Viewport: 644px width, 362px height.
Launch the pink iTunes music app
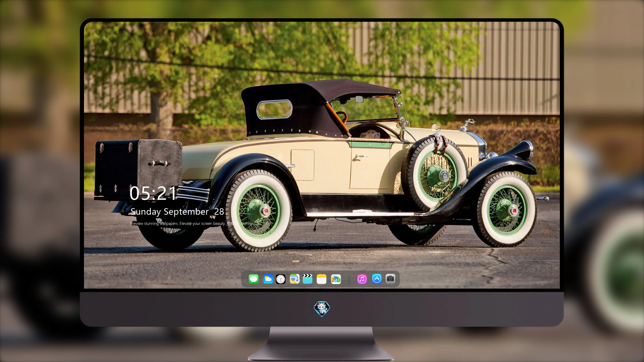pyautogui.click(x=362, y=279)
